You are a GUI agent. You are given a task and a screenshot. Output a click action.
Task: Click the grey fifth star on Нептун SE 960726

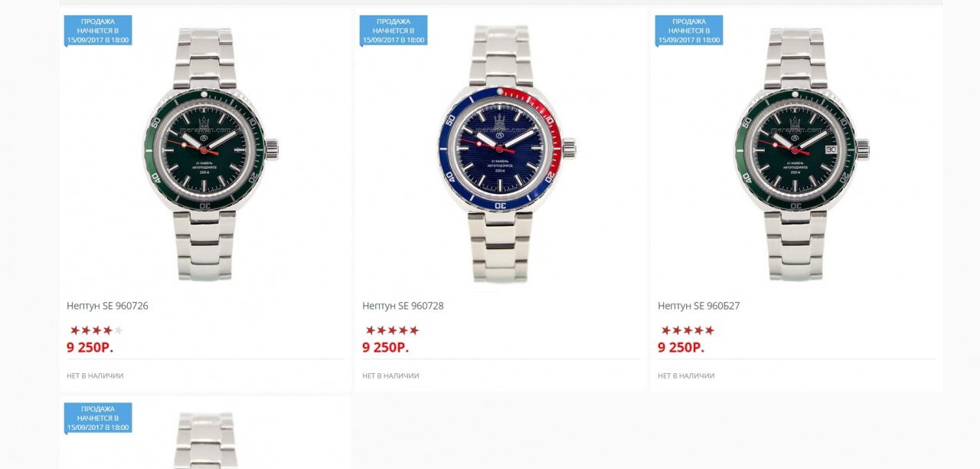click(118, 330)
